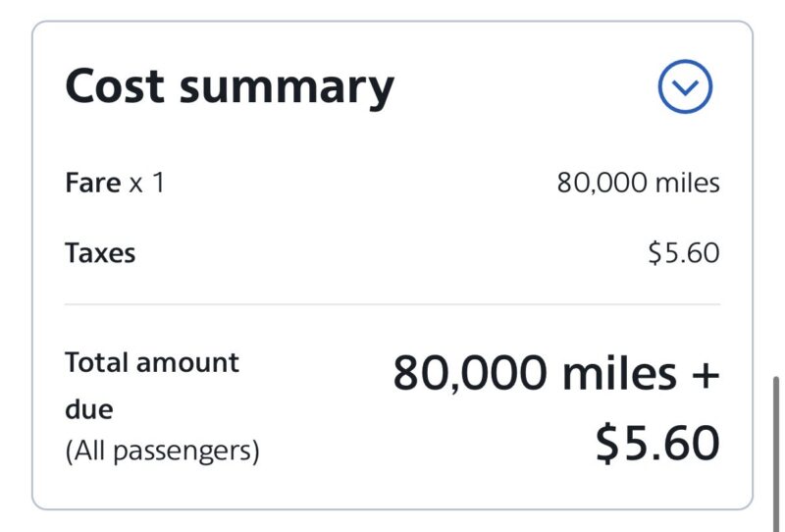Click the large 80,000 miles total

click(x=535, y=374)
